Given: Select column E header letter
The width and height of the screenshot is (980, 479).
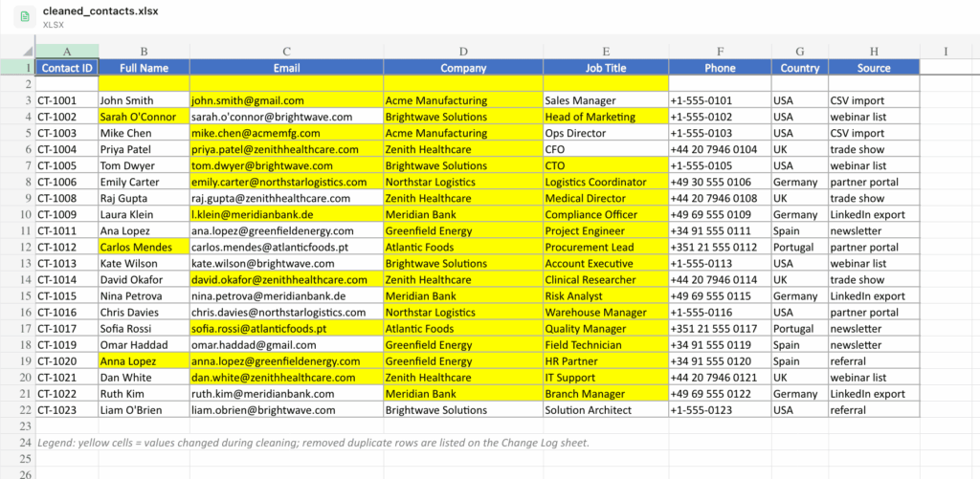Looking at the screenshot, I should click(x=606, y=52).
